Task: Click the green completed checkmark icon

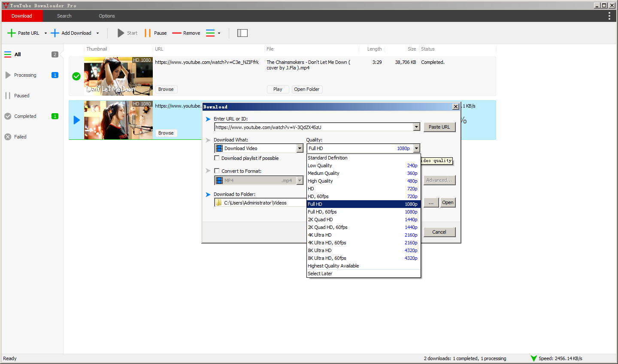Action: click(76, 76)
